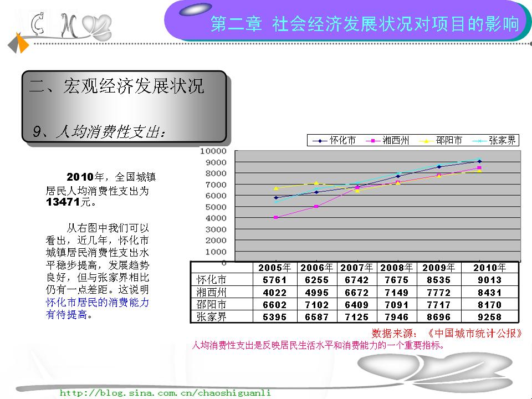The height and width of the screenshot is (399, 532).
Task: Select the pink 湘西州 legend entry
Action: pyautogui.click(x=387, y=141)
